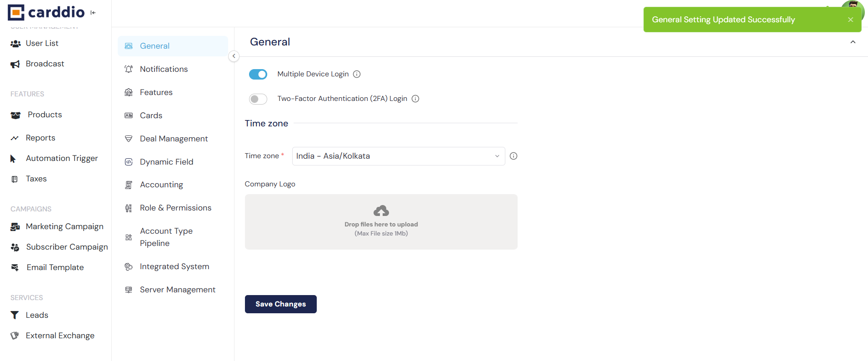Collapse the General section with chevron

pyautogui.click(x=853, y=42)
